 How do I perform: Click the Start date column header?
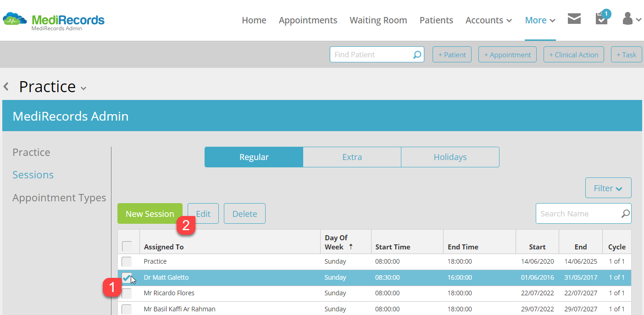[x=537, y=247]
